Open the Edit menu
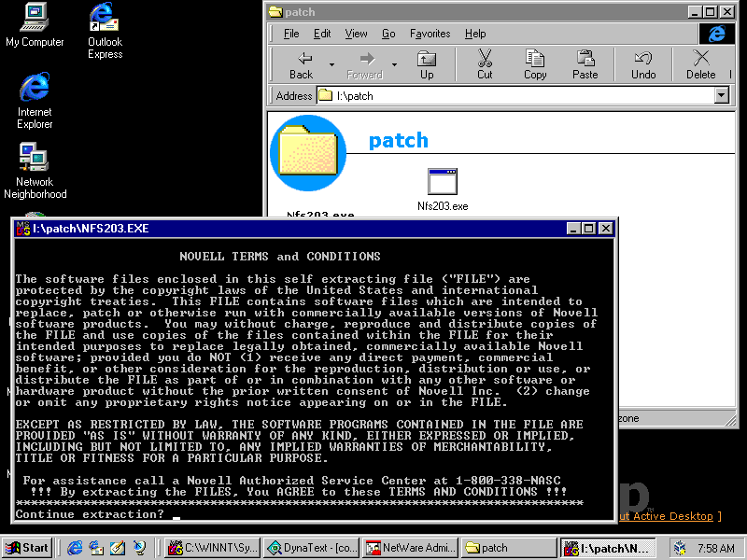The width and height of the screenshot is (747, 560). point(322,34)
